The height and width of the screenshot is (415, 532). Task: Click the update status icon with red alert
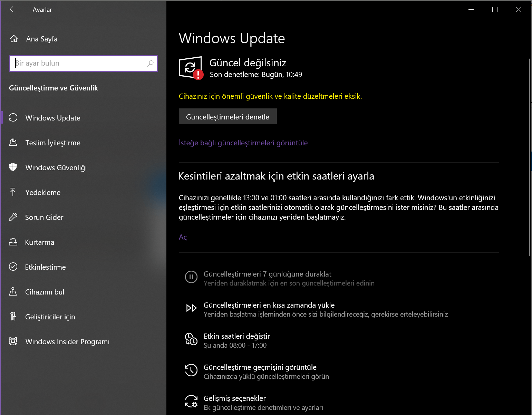click(x=191, y=68)
